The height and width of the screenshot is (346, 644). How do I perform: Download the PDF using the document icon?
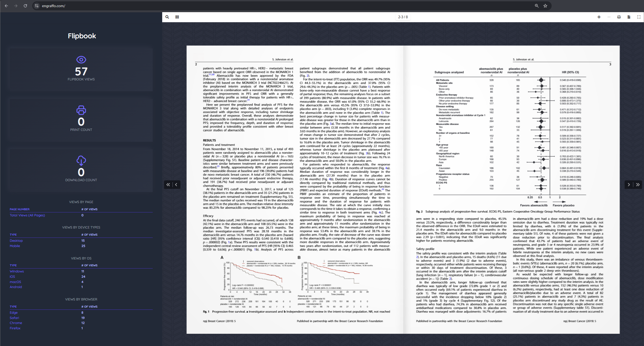click(629, 17)
